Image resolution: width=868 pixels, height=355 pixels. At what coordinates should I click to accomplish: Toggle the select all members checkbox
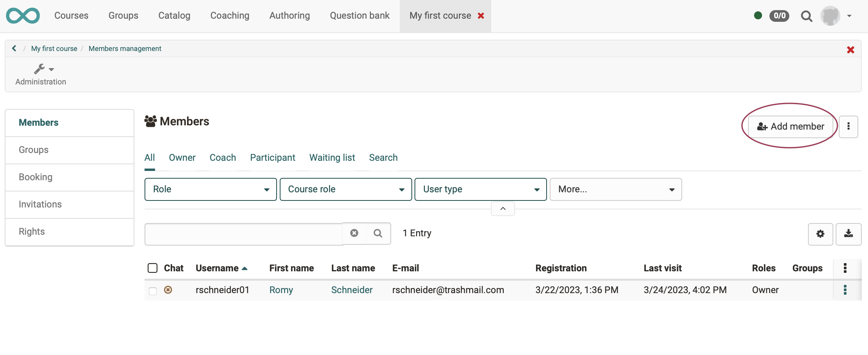coord(152,268)
